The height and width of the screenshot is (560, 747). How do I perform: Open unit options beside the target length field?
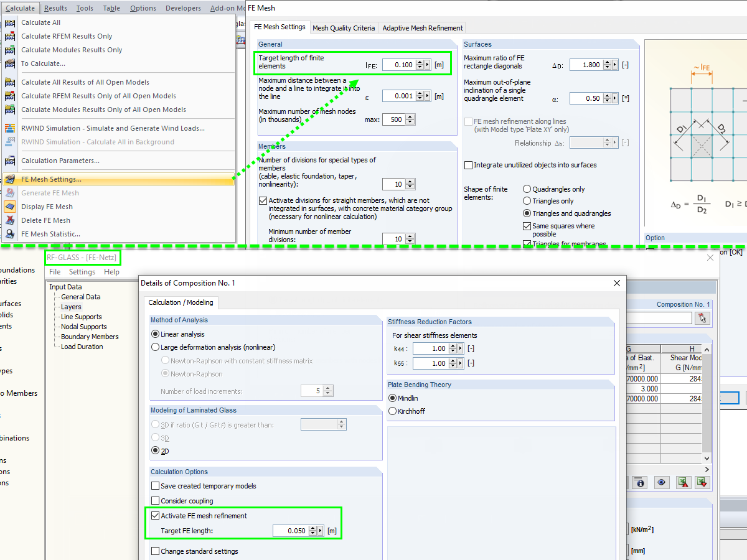click(427, 64)
